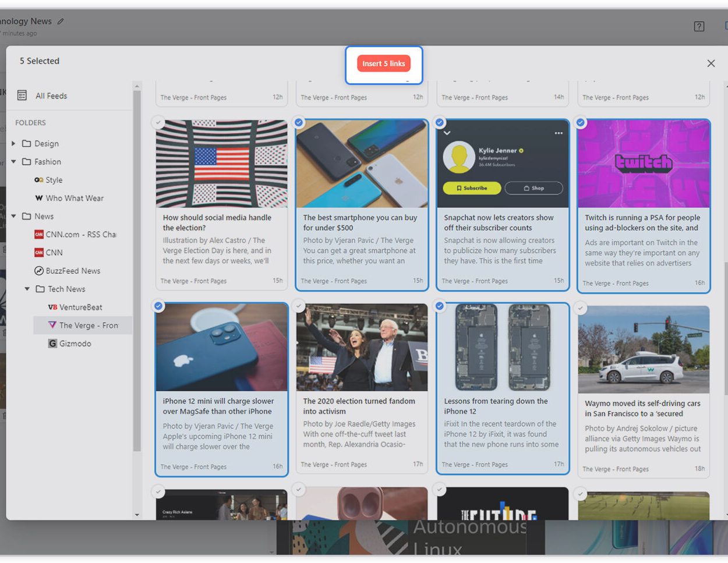Click the BuzzFeed News trending icon
This screenshot has width=728, height=563.
39,271
